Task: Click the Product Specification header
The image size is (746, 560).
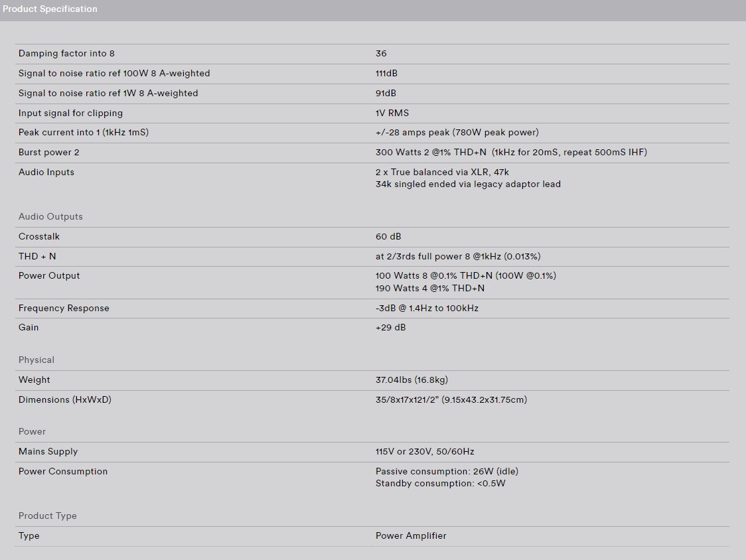Action: [x=50, y=9]
